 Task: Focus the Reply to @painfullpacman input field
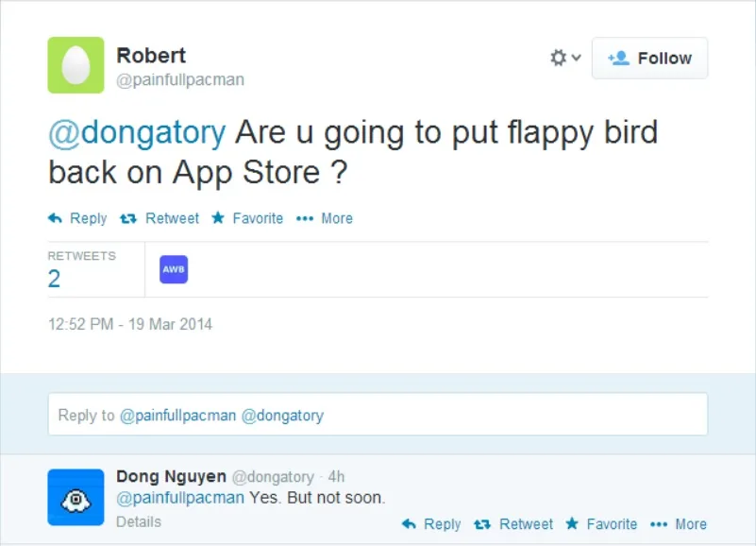378,414
